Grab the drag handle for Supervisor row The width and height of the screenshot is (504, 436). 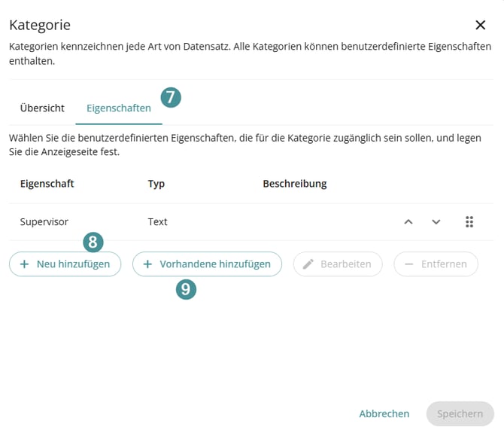pos(469,221)
